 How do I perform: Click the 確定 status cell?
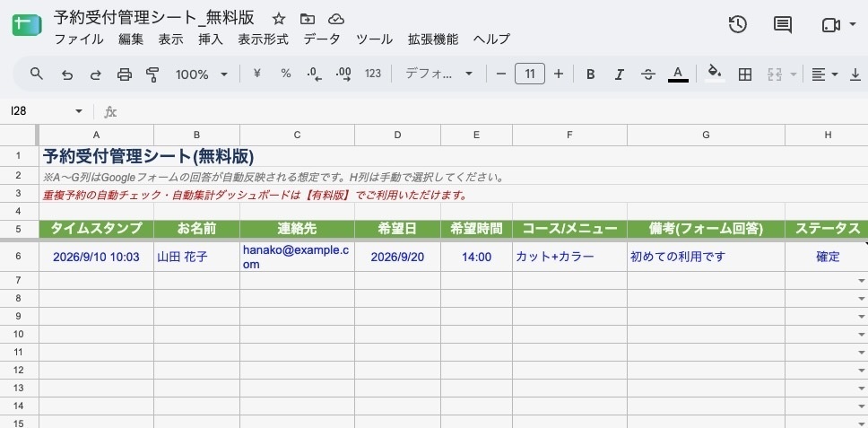tap(827, 257)
